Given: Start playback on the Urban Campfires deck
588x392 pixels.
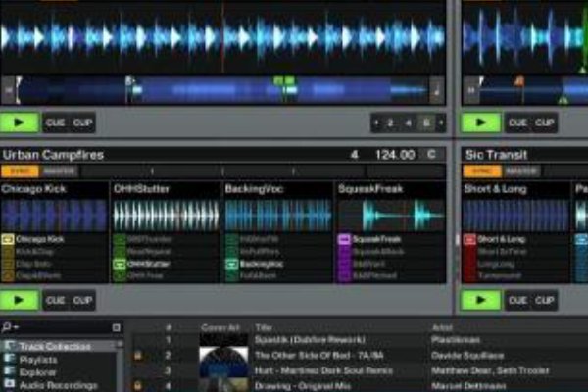Looking at the screenshot, I should coord(20,300).
